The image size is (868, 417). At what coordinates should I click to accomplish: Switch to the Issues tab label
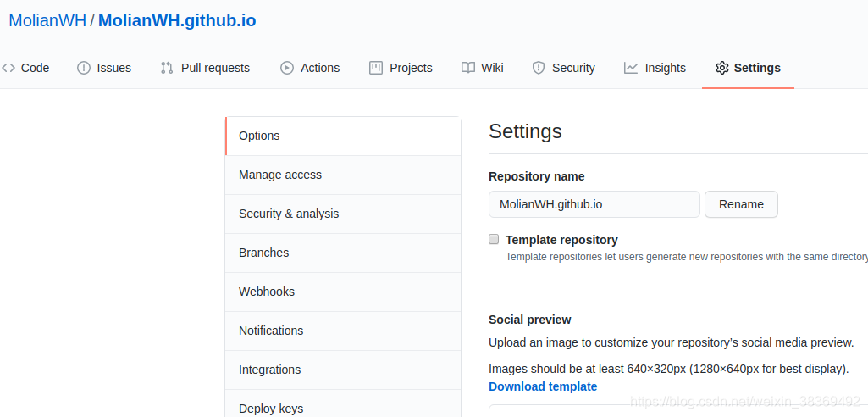114,68
